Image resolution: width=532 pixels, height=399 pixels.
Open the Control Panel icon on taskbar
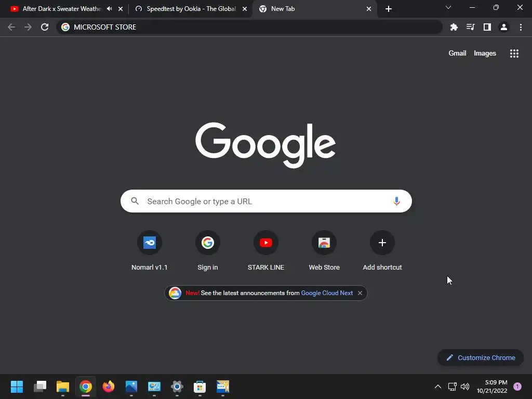154,387
